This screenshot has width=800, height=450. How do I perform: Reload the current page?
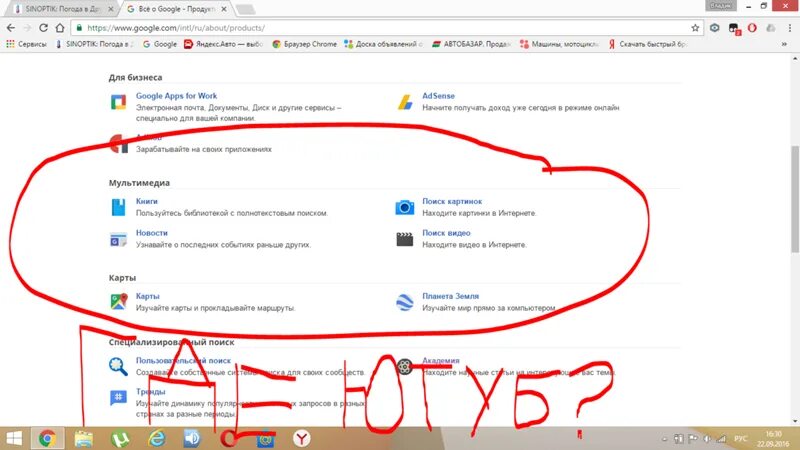tap(43, 28)
